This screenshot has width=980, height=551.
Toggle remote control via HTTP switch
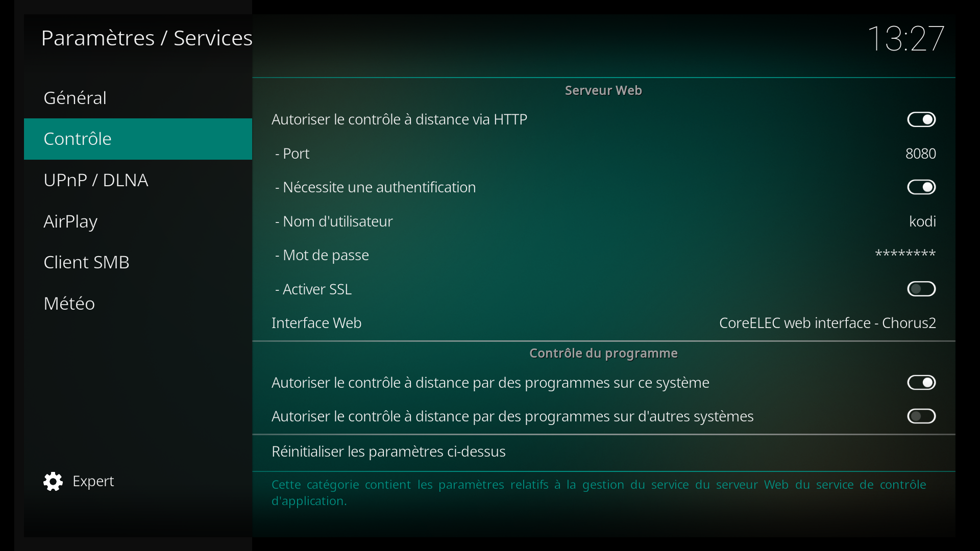tap(921, 119)
